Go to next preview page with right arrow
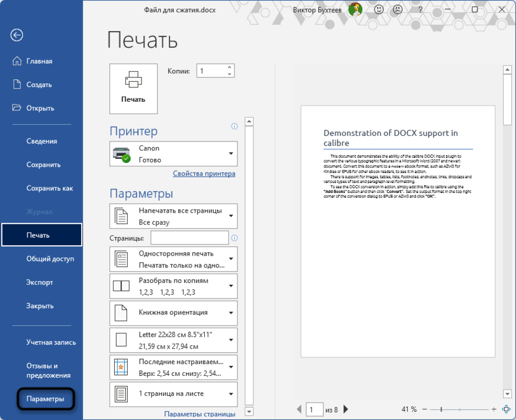 [345, 409]
